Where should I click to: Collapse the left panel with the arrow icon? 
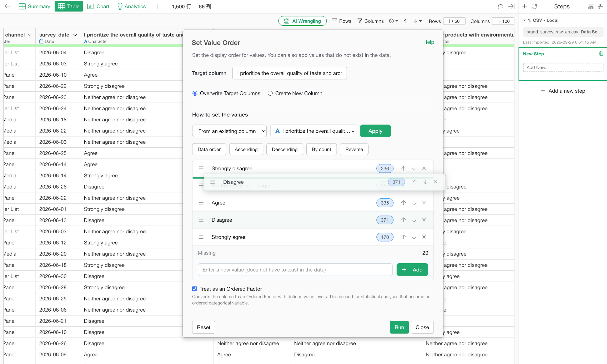7,6
